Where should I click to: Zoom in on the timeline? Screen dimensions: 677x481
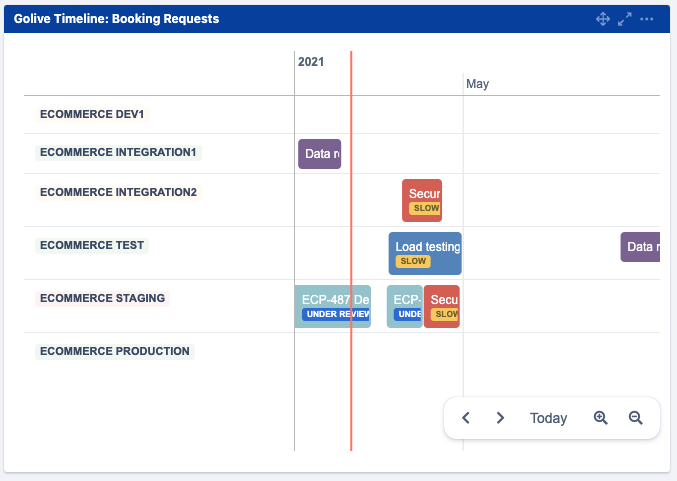tap(601, 418)
